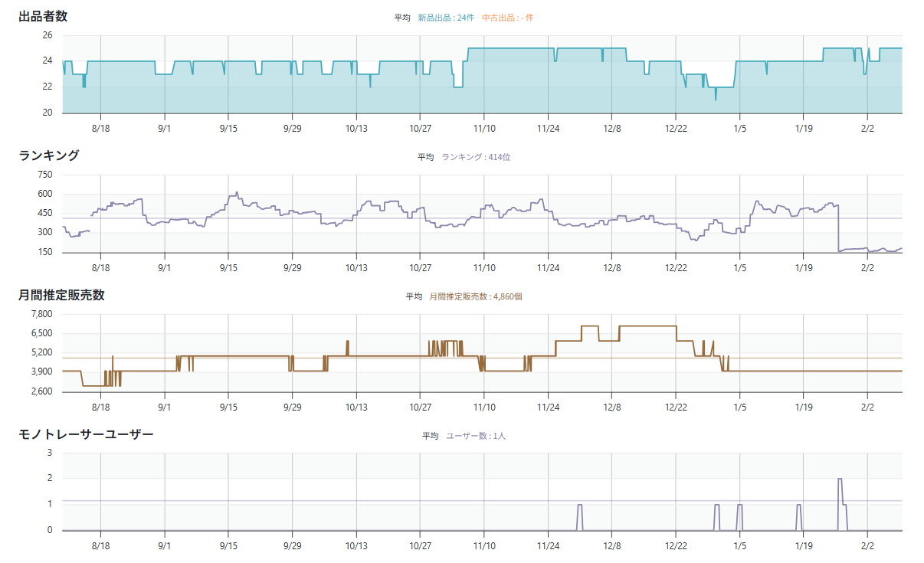The height and width of the screenshot is (563, 924).
Task: Toggle the 中古出品 legend series
Action: tap(507, 18)
